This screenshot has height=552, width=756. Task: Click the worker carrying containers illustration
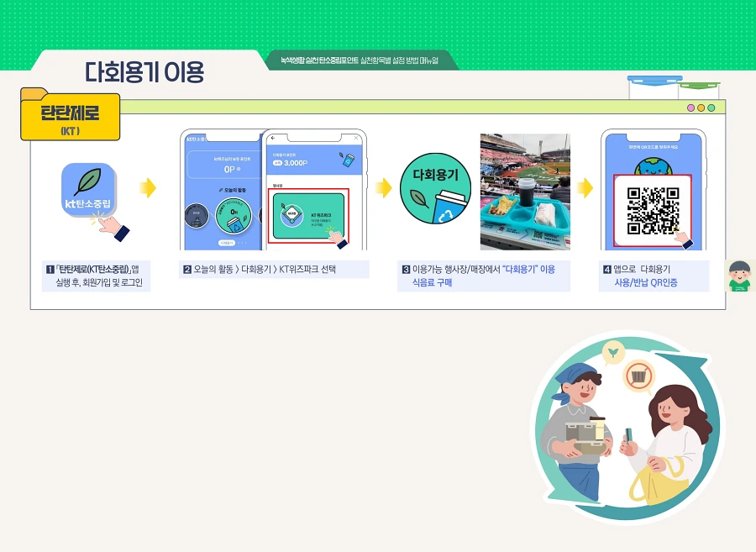click(x=576, y=432)
